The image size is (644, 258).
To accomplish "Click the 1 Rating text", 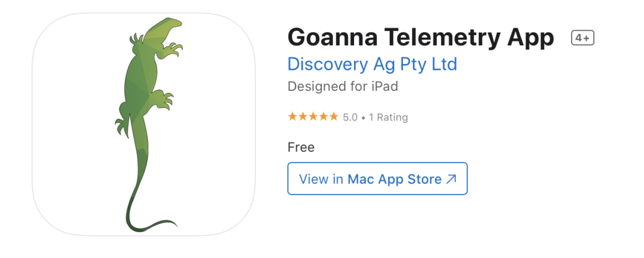I will (388, 117).
